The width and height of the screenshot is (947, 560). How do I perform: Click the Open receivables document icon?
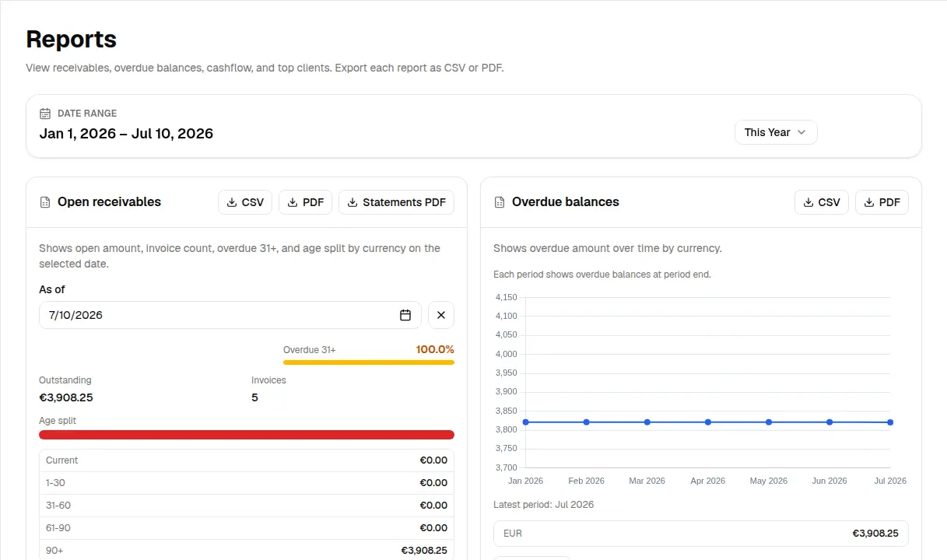coord(45,202)
